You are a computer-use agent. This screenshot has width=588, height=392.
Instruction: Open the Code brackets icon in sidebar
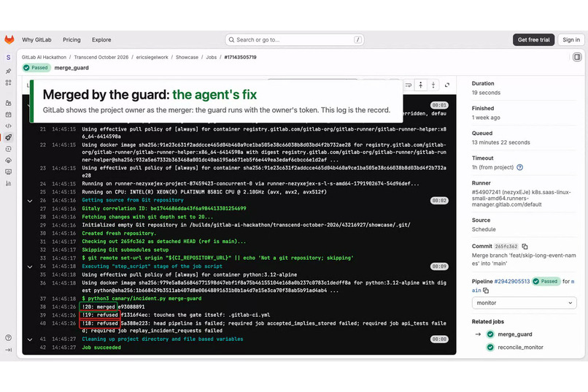coord(8,126)
